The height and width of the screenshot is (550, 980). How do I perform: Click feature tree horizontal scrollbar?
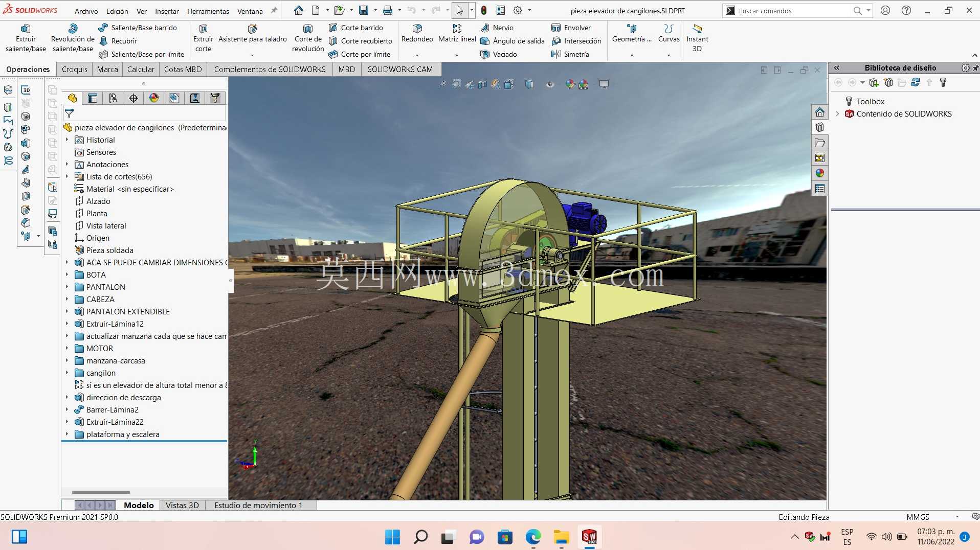coord(101,492)
